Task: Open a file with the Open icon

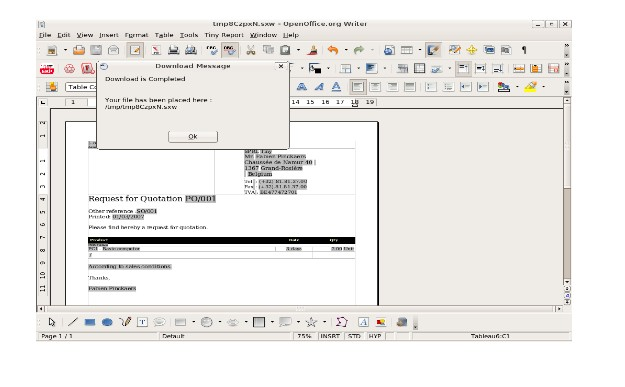Action: 79,50
